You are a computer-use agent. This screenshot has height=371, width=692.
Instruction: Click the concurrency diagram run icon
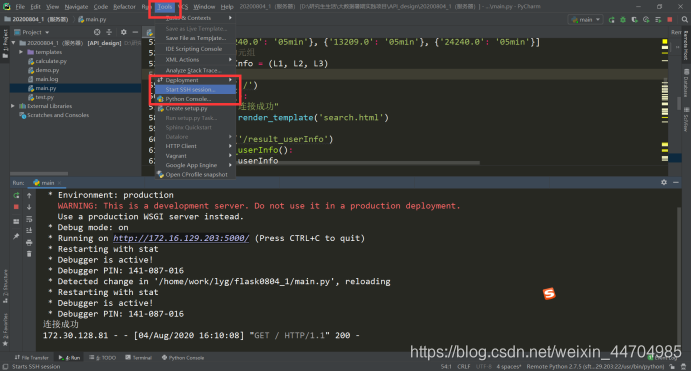(658, 20)
